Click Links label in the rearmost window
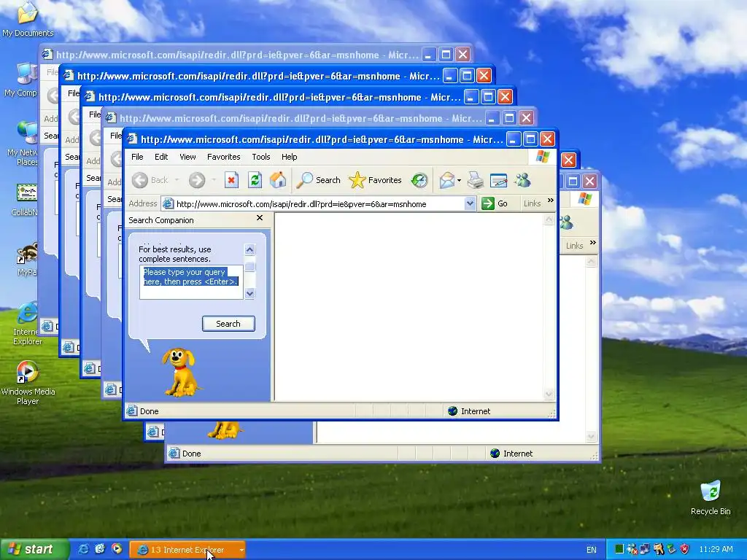747x560 pixels. (x=574, y=246)
